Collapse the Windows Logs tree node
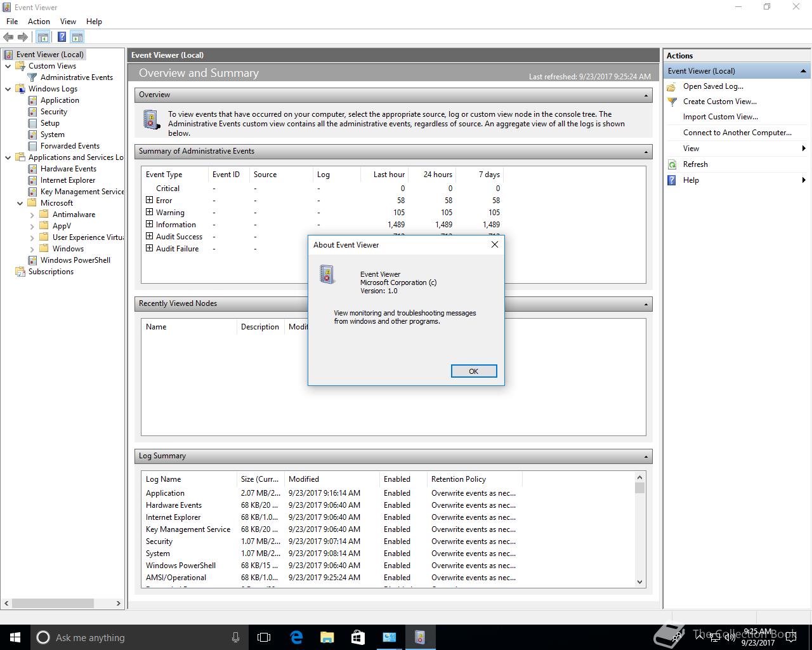 (8, 89)
